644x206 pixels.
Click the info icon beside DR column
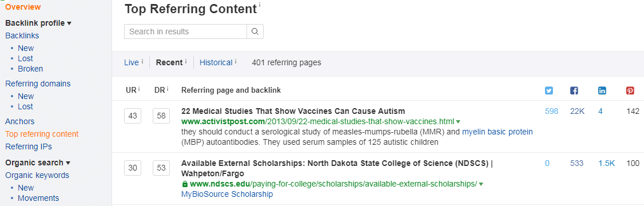coord(168,89)
